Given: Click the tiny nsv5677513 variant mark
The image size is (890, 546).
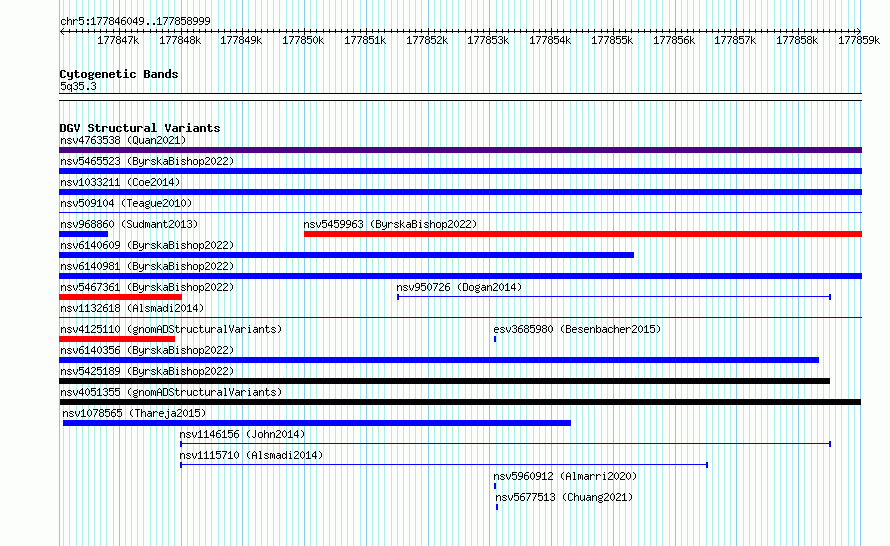Looking at the screenshot, I should coord(497,507).
